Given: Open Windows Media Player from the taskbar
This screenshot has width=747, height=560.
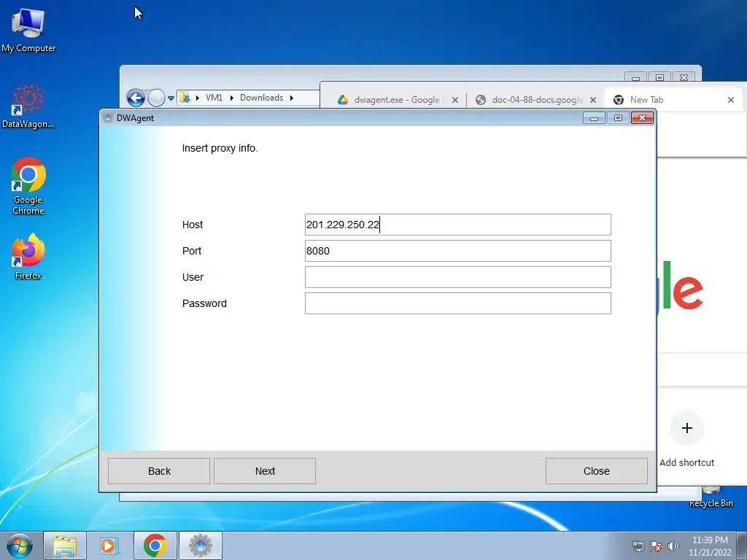Looking at the screenshot, I should [109, 545].
